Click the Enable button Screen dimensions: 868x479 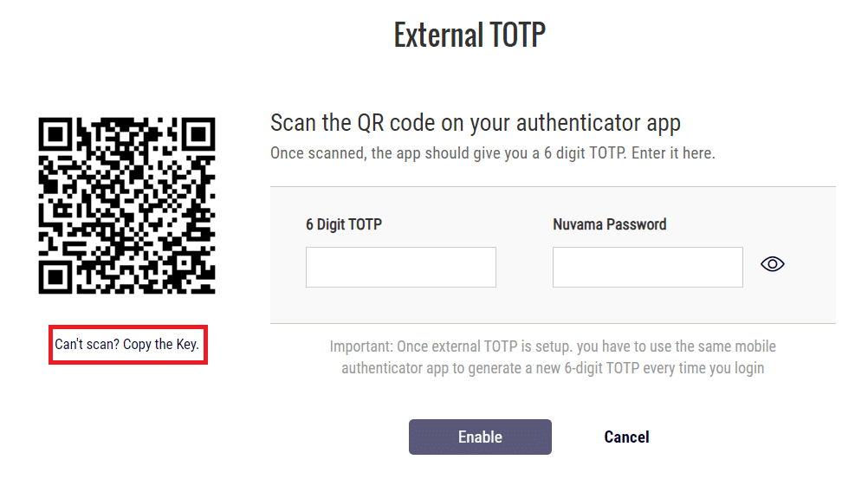pyautogui.click(x=480, y=437)
